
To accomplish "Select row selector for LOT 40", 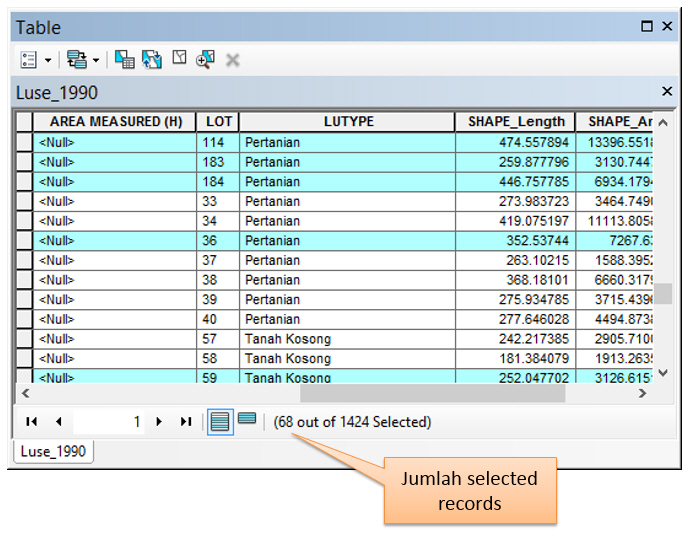I will pos(25,319).
